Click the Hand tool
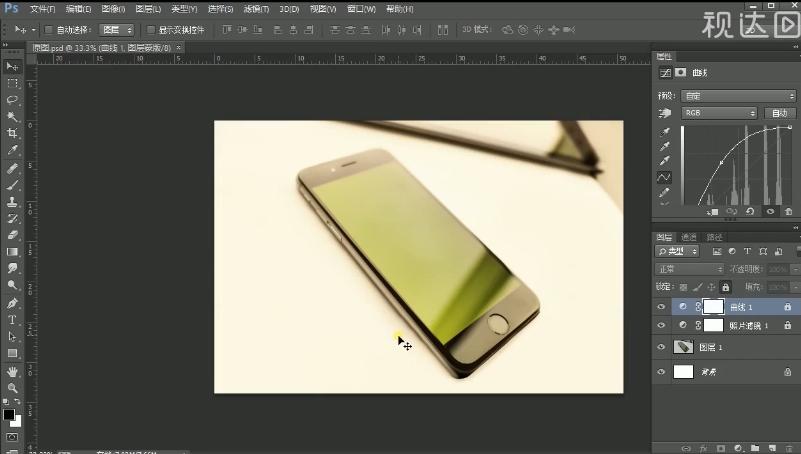Screen dimensions: 801x454 pyautogui.click(x=12, y=371)
